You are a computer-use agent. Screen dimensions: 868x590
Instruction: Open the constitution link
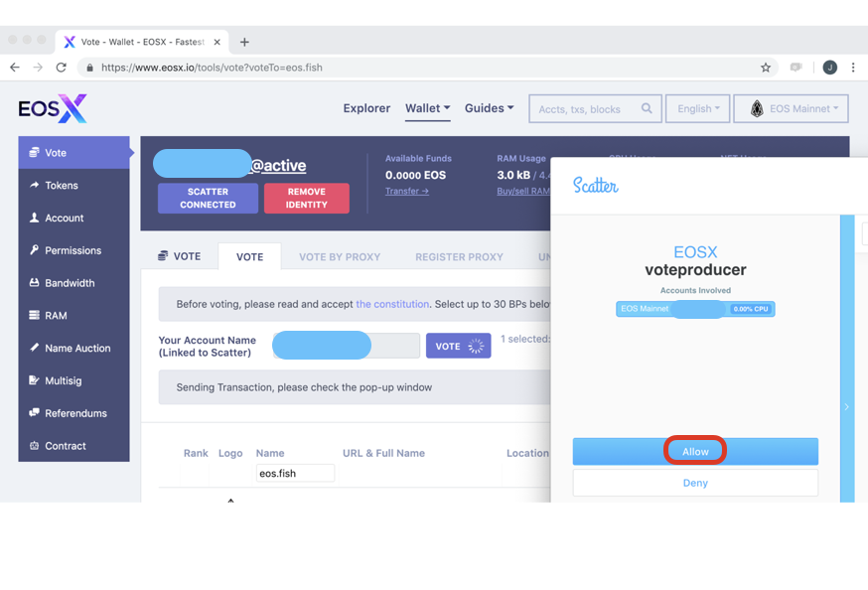[x=392, y=304]
